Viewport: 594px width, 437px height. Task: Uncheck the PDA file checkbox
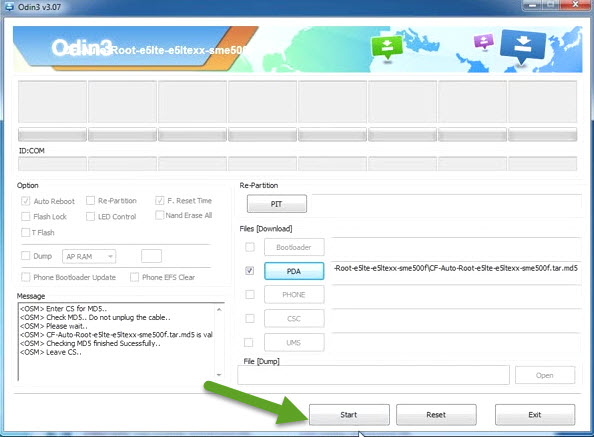[249, 270]
